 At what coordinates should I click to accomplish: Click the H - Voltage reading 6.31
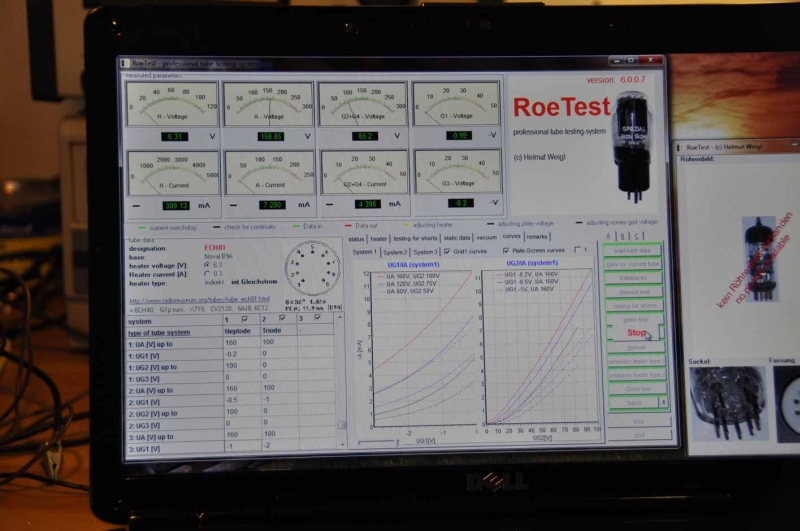[174, 137]
